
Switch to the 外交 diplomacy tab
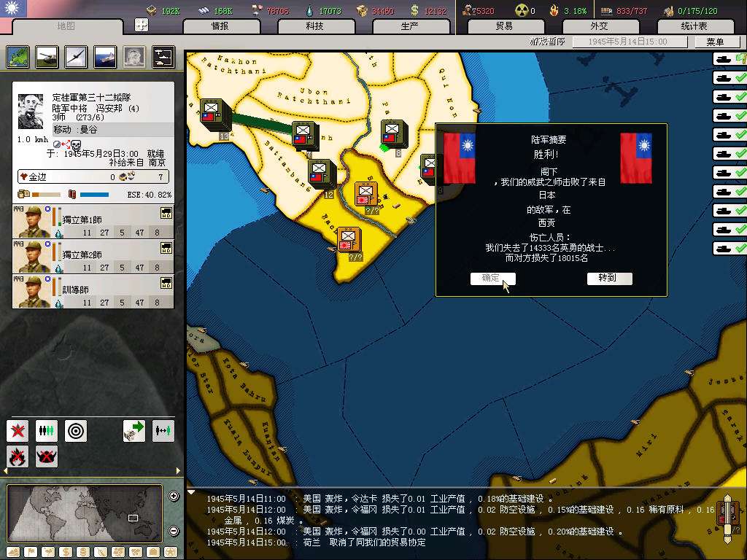click(x=598, y=26)
